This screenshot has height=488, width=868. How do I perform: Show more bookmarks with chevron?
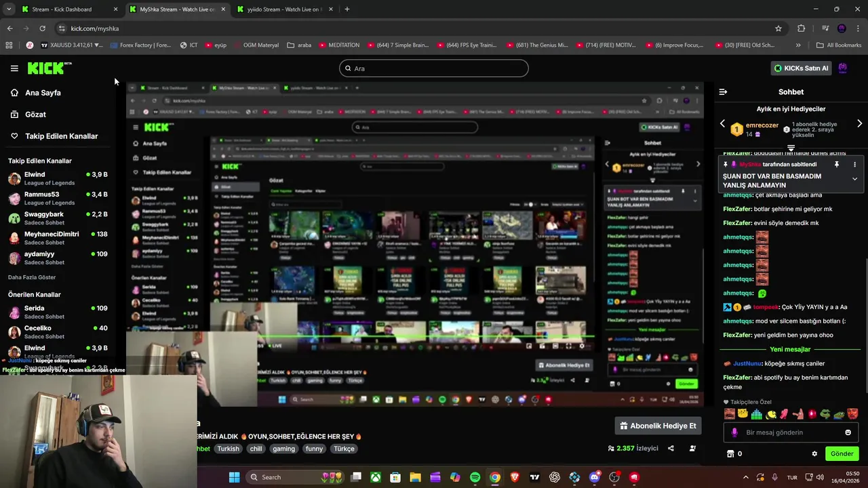click(798, 45)
